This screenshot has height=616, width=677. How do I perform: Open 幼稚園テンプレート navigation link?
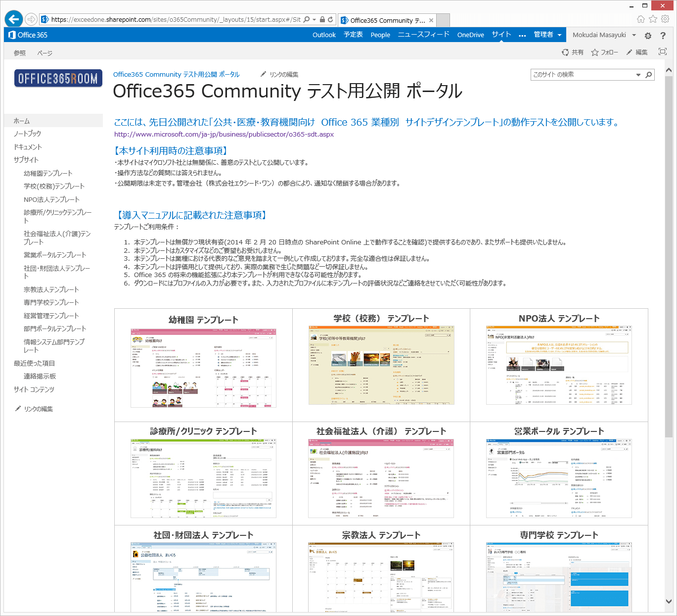point(48,173)
